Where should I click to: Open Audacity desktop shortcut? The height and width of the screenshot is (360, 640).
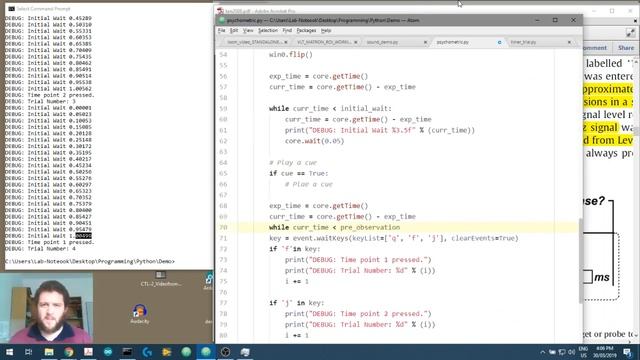tap(140, 313)
